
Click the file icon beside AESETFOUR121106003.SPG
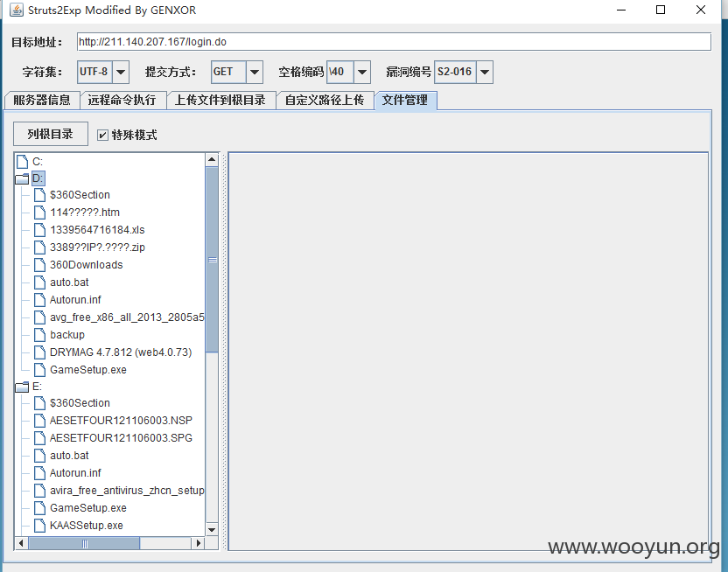pos(40,438)
